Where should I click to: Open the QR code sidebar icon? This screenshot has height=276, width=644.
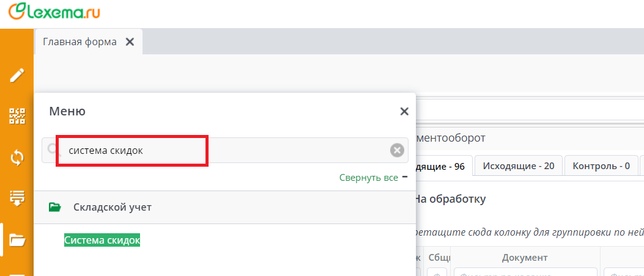tap(17, 116)
